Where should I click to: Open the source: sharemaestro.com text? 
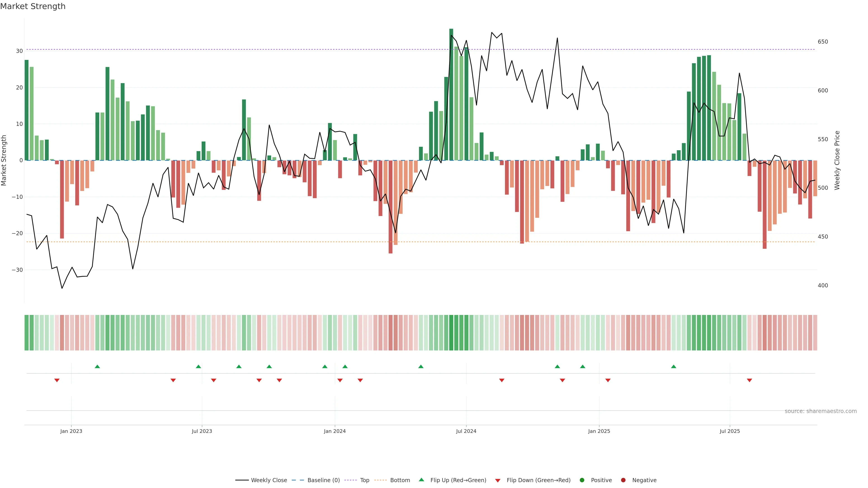(821, 411)
